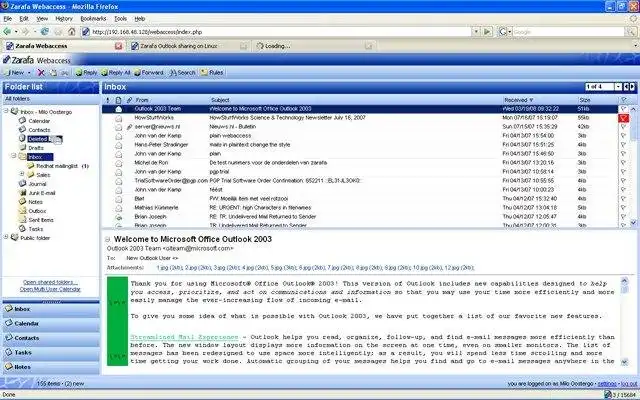Collapse the message header of Welcome email
This screenshot has width=640, height=400.
coord(108,240)
